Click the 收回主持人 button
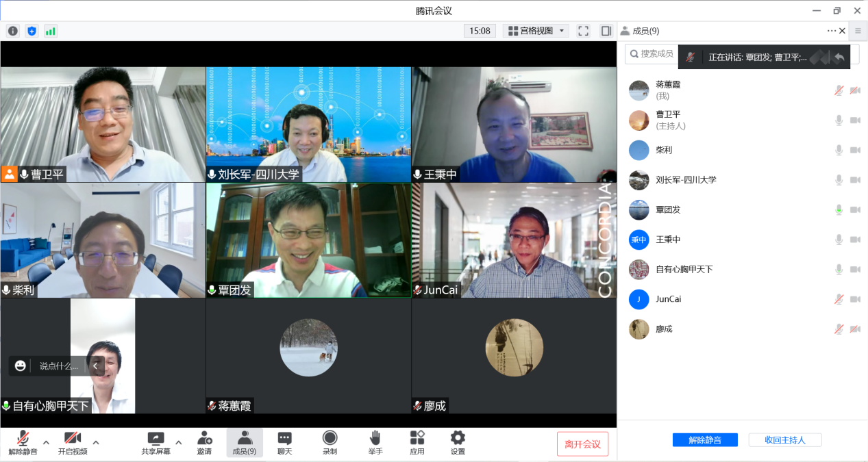Viewport: 868px width, 462px height. (x=784, y=440)
